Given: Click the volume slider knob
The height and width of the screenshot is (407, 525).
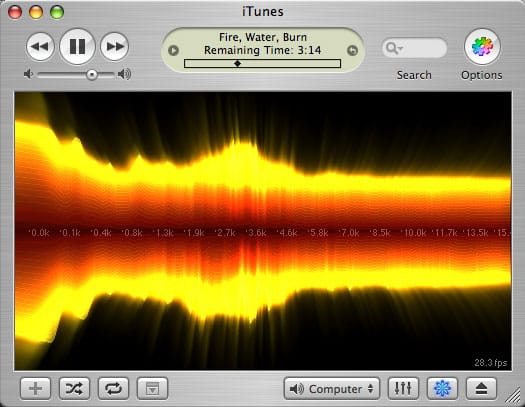Looking at the screenshot, I should 92,74.
